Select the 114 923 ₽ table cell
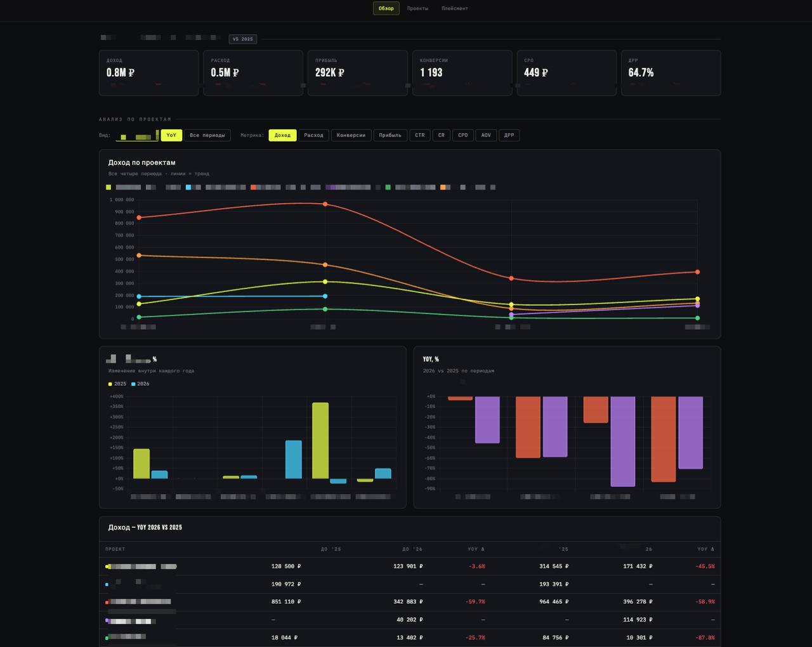The image size is (812, 647). tap(638, 620)
